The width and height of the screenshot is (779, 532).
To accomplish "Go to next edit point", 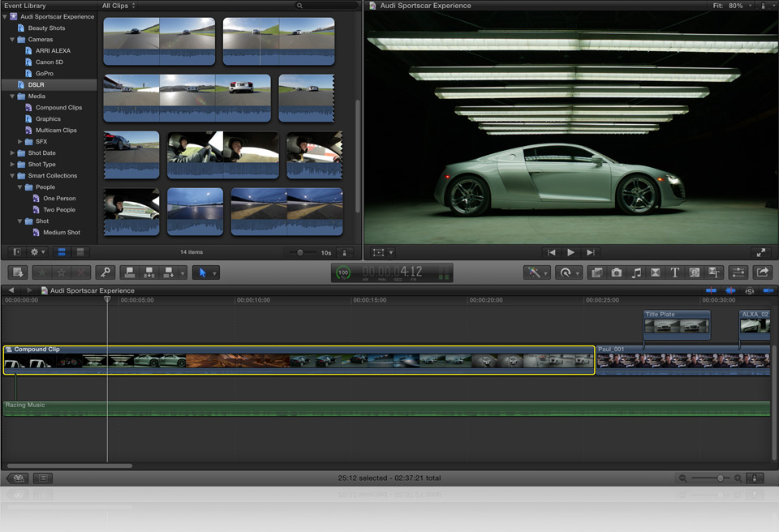I will coord(590,252).
